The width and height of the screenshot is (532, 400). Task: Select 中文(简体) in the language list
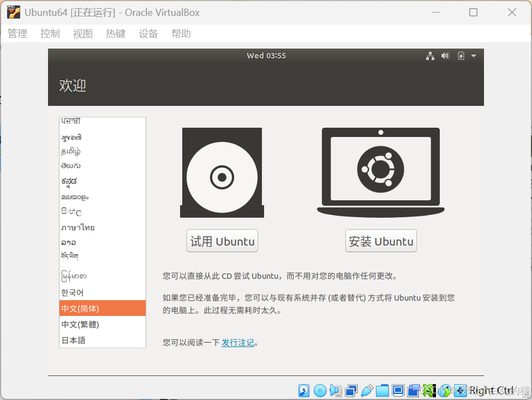103,308
